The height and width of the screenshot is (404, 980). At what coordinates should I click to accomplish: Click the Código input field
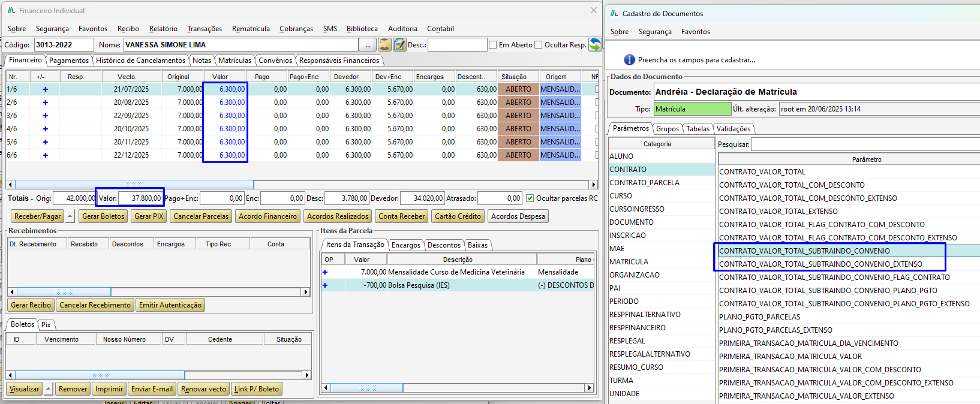64,45
